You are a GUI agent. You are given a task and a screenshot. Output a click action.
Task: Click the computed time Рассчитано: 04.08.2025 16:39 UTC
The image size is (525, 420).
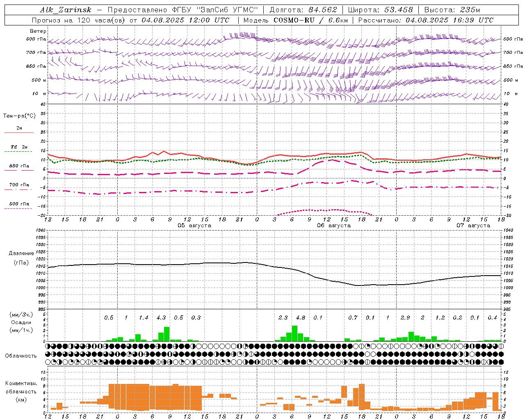click(426, 20)
